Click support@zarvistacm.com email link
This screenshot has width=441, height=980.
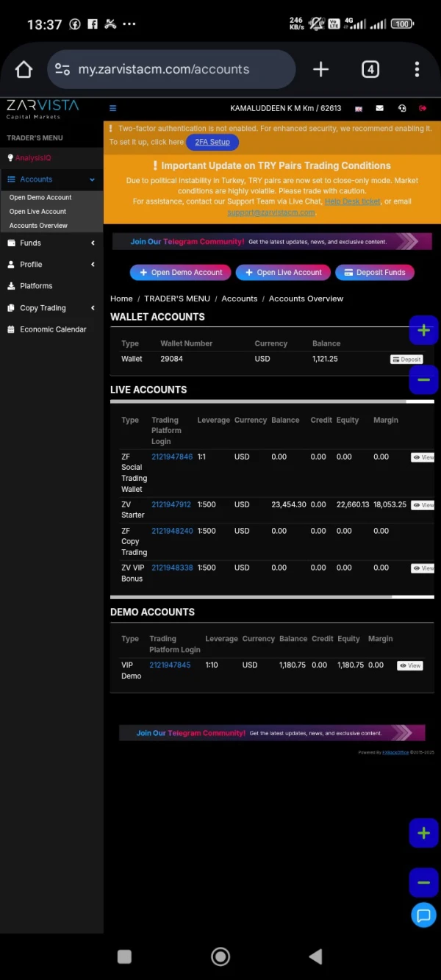pos(271,212)
